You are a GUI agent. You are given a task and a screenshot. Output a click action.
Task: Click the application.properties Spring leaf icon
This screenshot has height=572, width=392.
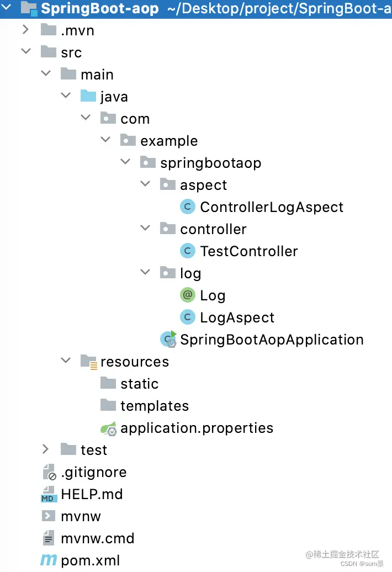click(108, 428)
